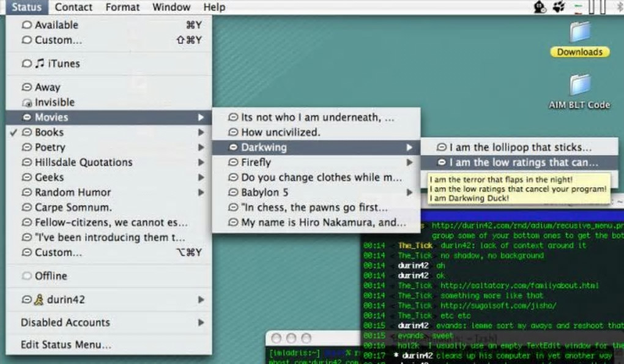Set status to Available
The height and width of the screenshot is (364, 624).
click(109, 25)
